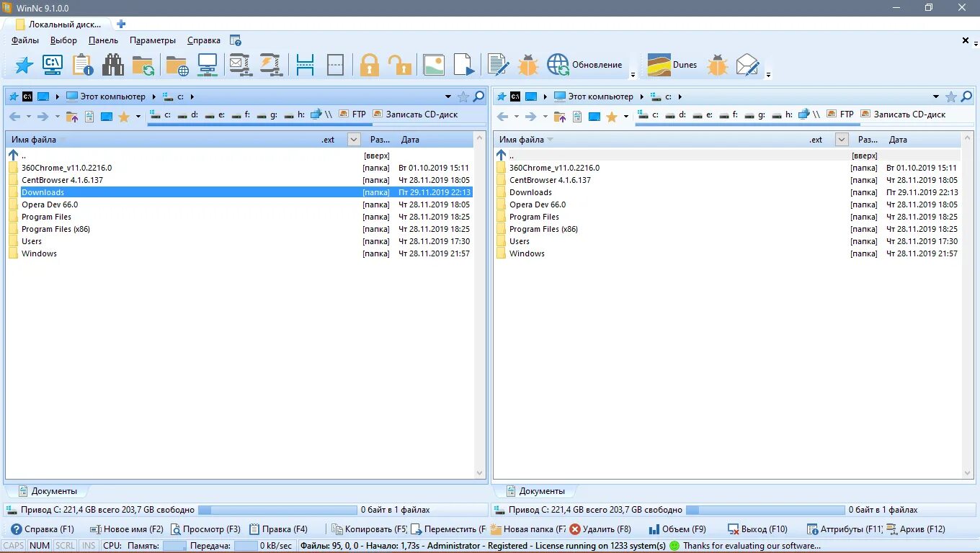The width and height of the screenshot is (980, 553).
Task: Click the bug icon left of Обновление
Action: pyautogui.click(x=528, y=65)
